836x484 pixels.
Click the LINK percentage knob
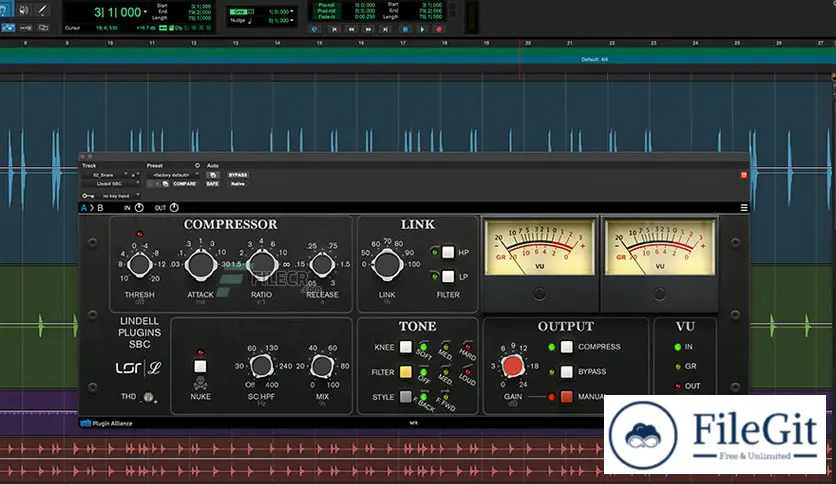click(x=387, y=265)
